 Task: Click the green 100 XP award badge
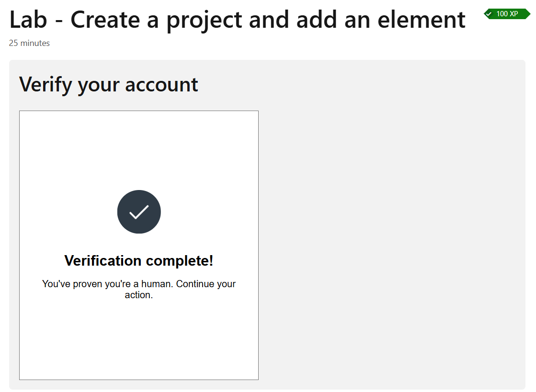tap(506, 14)
